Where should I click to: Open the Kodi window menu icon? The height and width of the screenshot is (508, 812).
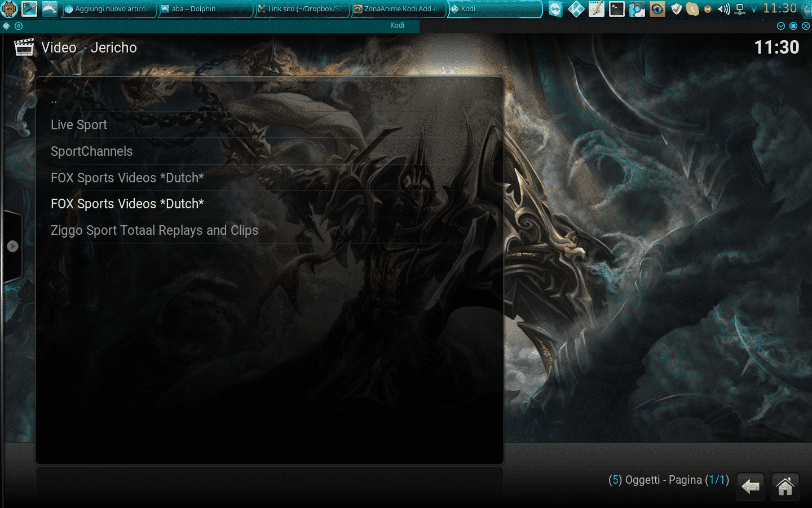[6, 26]
